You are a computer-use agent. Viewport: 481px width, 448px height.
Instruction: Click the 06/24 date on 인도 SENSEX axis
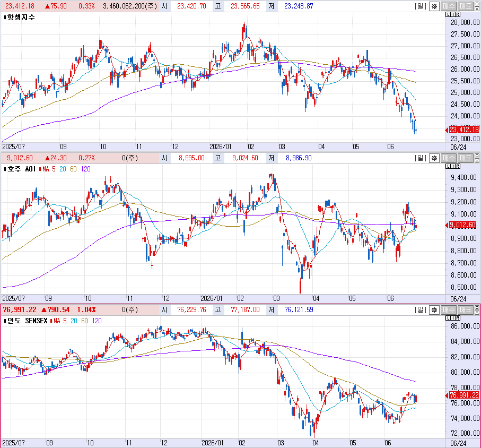(x=458, y=443)
